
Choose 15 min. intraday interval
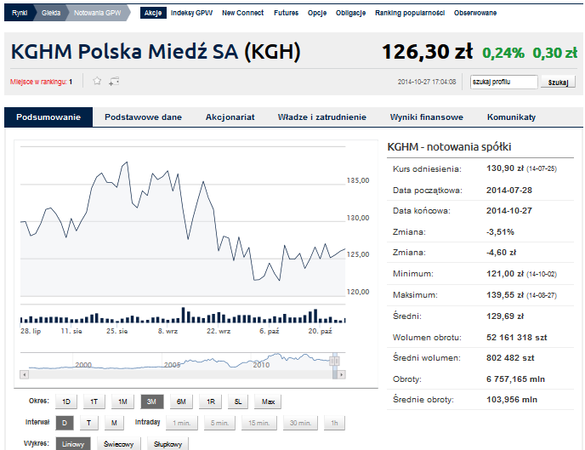[x=259, y=423]
